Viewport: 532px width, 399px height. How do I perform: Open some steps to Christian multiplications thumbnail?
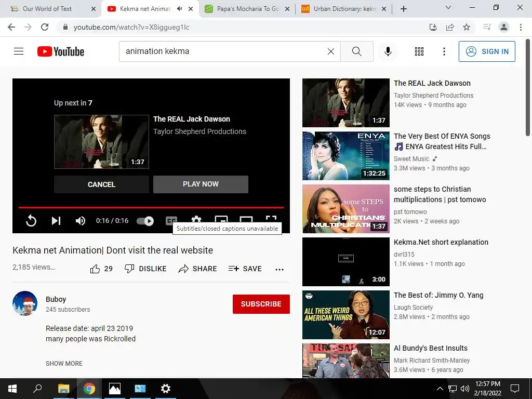(345, 209)
